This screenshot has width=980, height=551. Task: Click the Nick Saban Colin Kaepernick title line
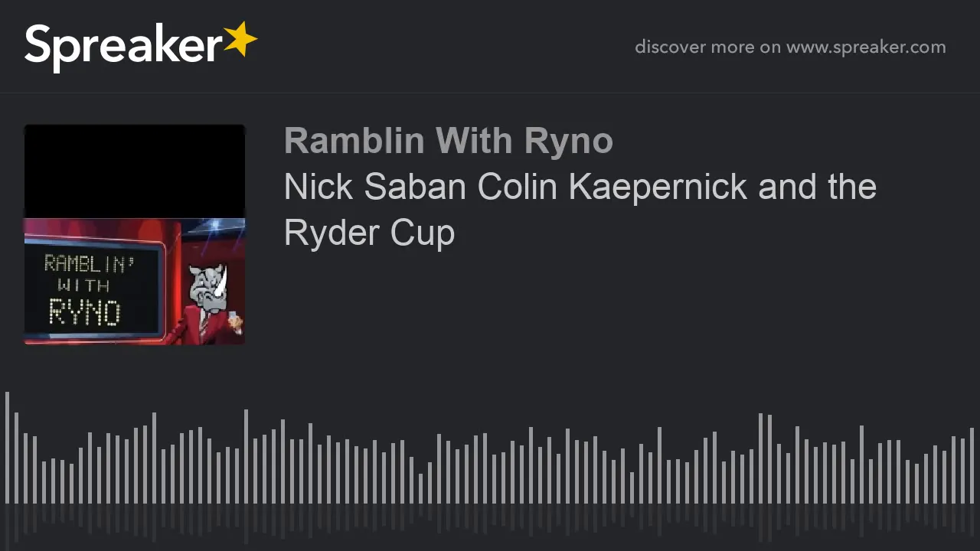click(x=580, y=187)
